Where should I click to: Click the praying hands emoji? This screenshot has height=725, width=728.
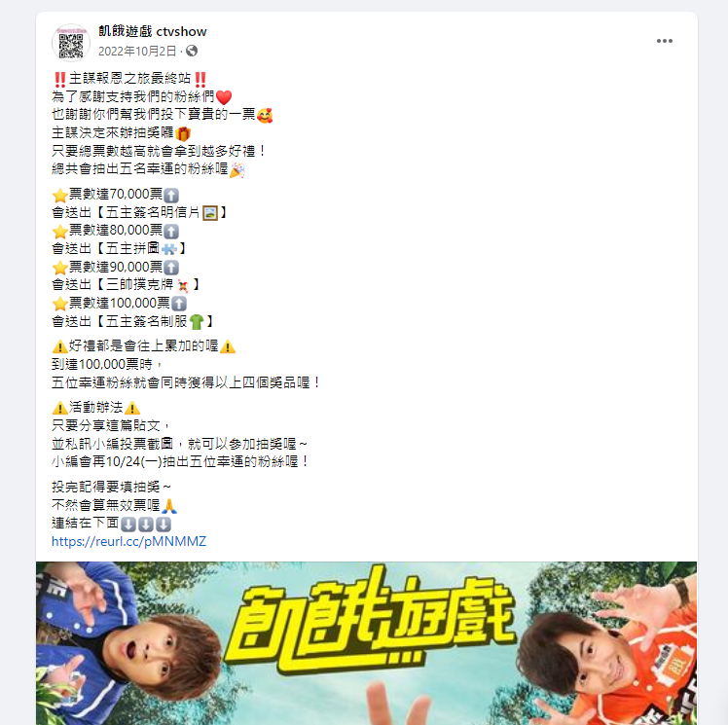[x=169, y=505]
